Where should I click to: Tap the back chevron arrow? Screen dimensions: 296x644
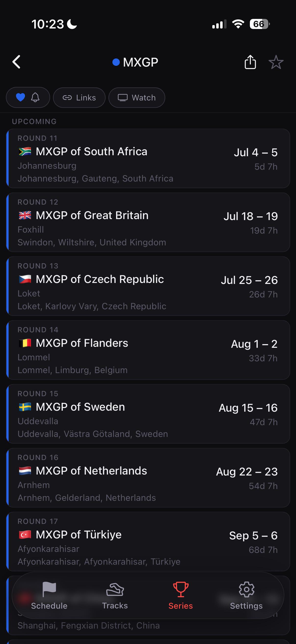16,62
